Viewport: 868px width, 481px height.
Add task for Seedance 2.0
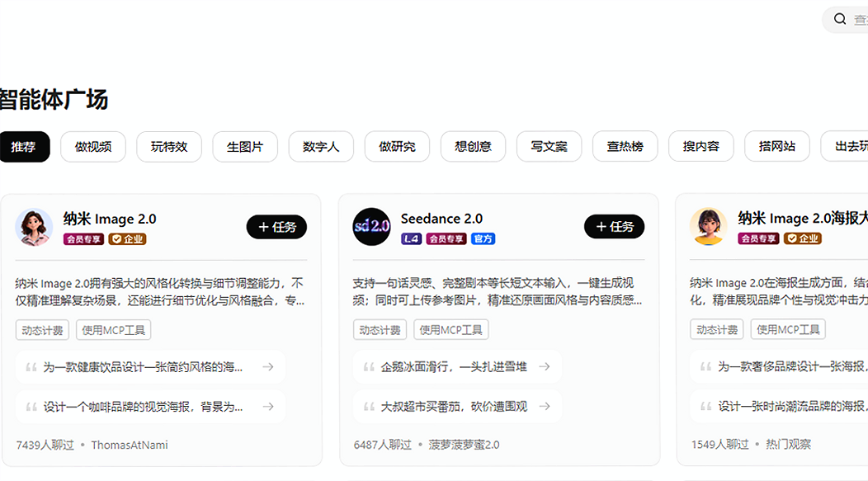coord(614,226)
